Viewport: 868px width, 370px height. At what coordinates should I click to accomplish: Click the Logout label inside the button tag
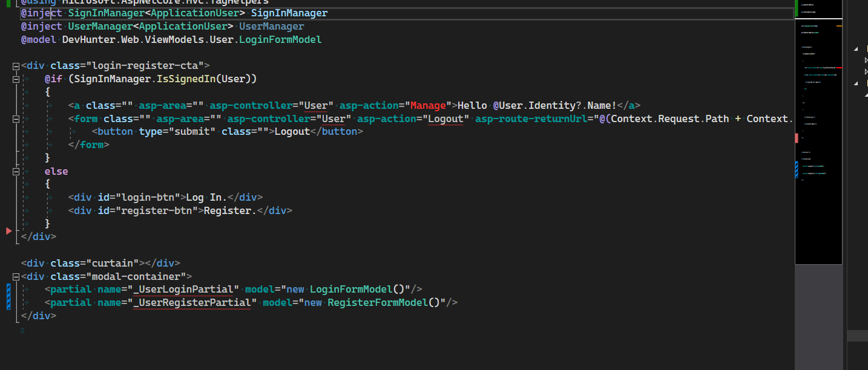292,132
